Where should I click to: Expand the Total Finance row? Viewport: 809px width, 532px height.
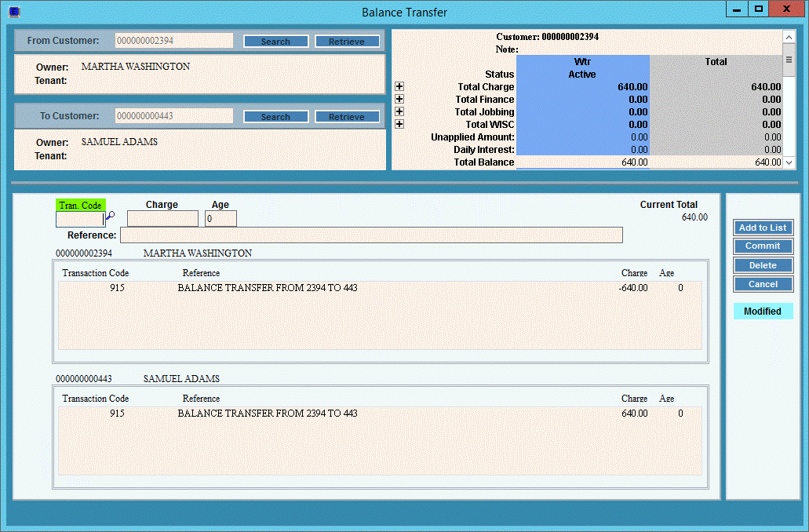pyautogui.click(x=399, y=99)
